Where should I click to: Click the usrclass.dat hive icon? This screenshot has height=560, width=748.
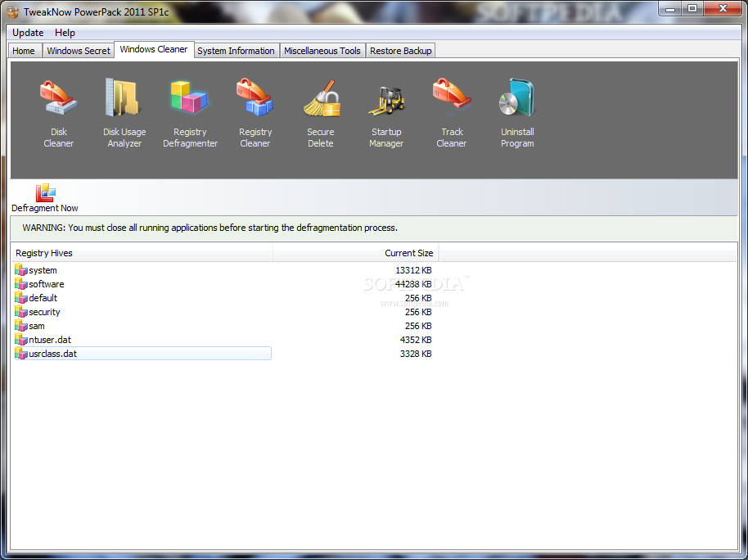[x=21, y=354]
